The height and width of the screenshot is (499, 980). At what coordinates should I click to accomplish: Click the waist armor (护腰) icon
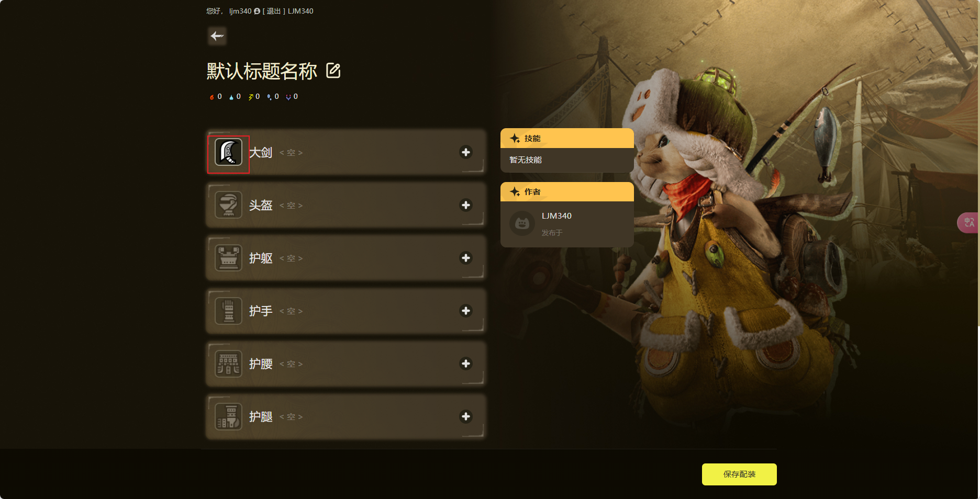pos(229,364)
